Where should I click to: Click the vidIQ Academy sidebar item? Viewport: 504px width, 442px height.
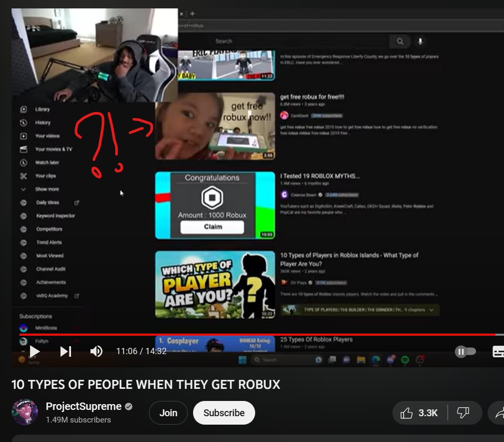pyautogui.click(x=52, y=295)
